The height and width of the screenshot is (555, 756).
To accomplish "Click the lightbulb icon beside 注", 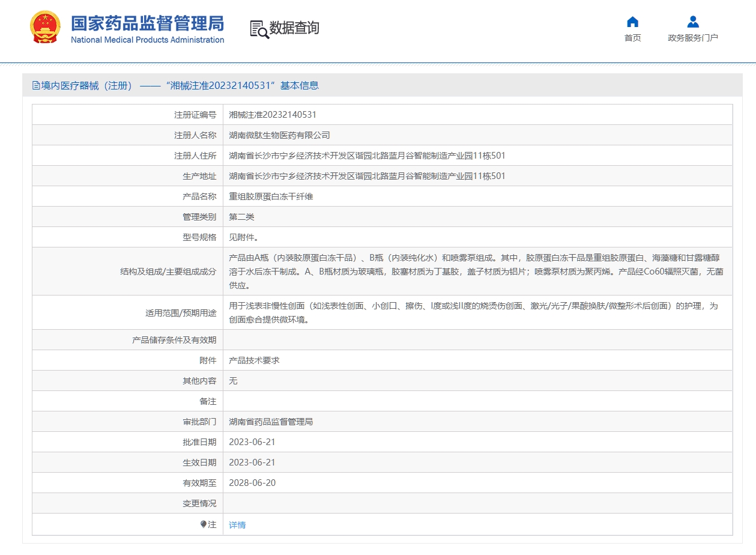I will [204, 524].
